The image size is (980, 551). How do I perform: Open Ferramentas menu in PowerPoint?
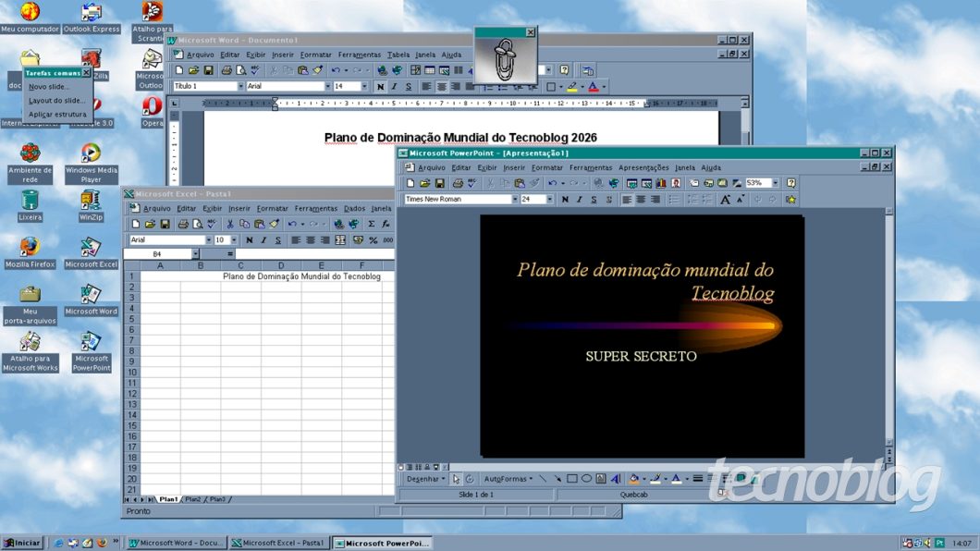point(591,167)
